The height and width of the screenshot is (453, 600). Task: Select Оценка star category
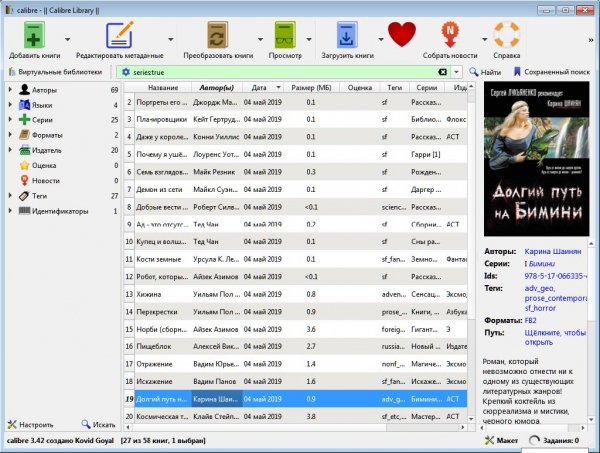point(44,165)
